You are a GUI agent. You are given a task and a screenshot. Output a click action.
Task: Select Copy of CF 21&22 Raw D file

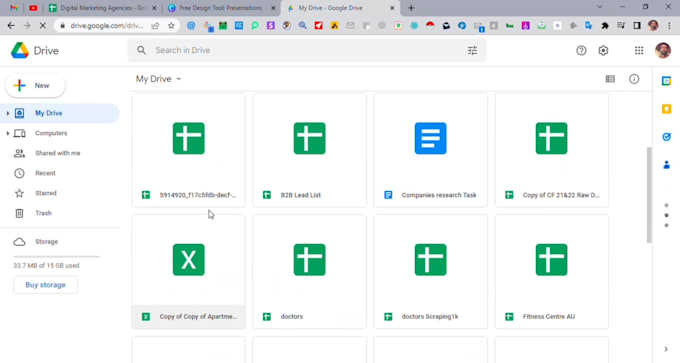[x=552, y=150]
